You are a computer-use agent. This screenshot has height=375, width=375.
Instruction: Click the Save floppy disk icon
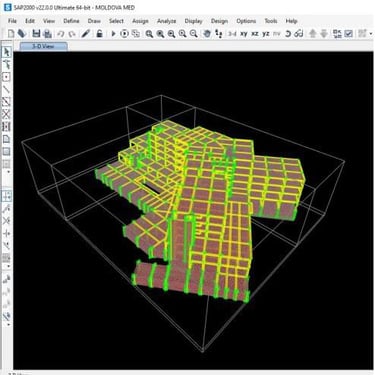tap(36, 33)
